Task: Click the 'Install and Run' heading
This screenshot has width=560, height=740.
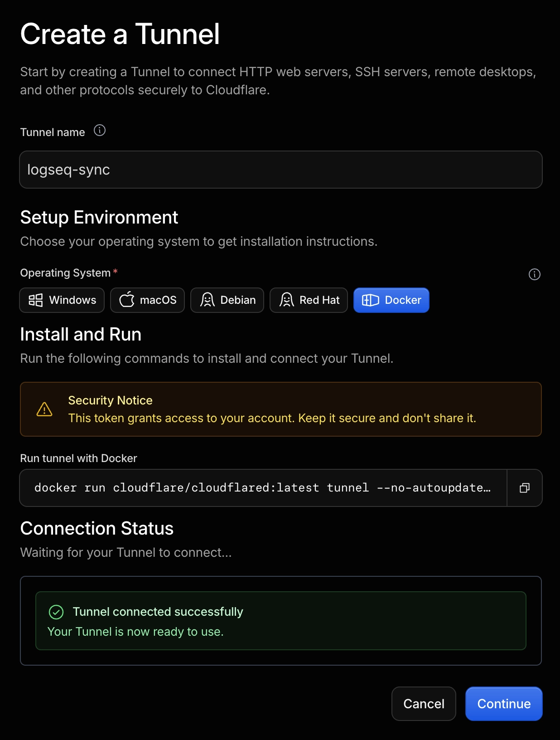Action: 81,335
